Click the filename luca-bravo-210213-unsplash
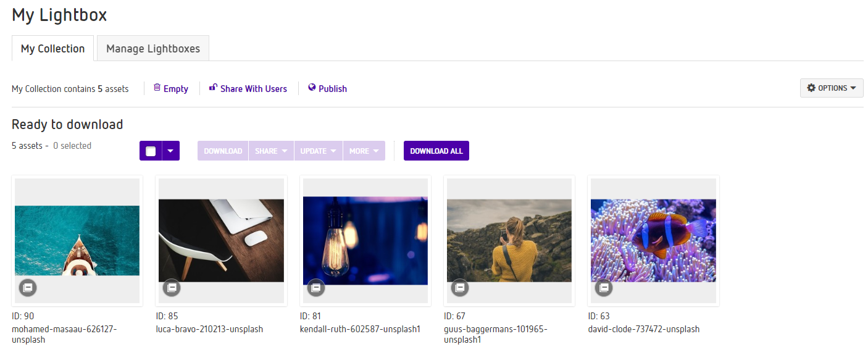This screenshot has width=868, height=360. click(x=209, y=329)
